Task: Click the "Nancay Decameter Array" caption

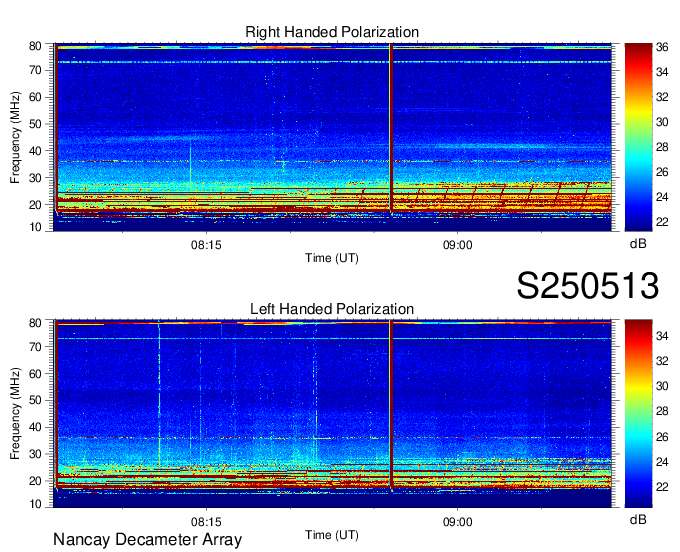Action: [x=147, y=540]
